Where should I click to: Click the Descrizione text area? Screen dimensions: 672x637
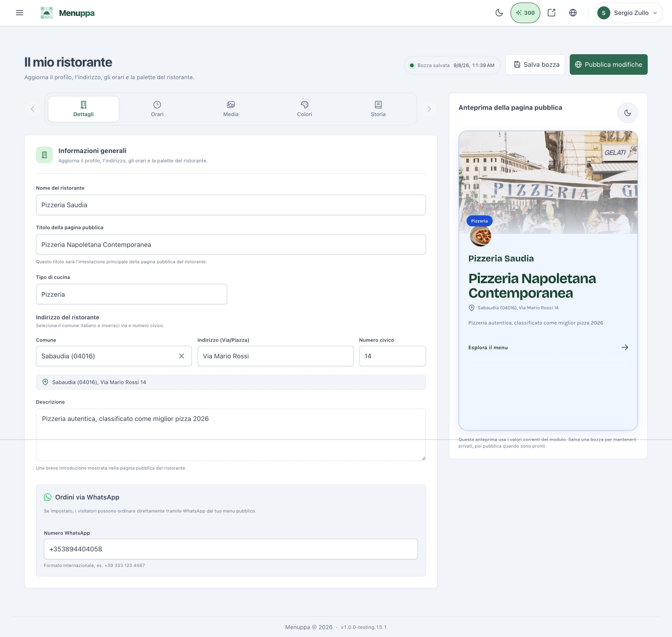click(x=231, y=435)
